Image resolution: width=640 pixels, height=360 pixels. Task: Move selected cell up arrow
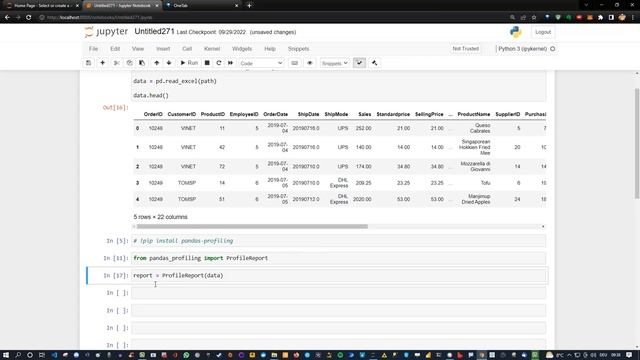click(156, 63)
